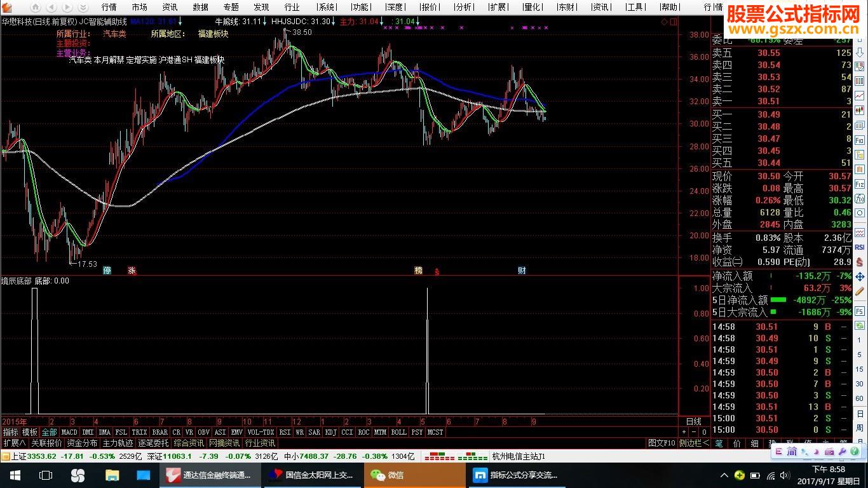The width and height of the screenshot is (868, 488).
Task: Click the 财 marker on the chart
Action: [x=522, y=270]
